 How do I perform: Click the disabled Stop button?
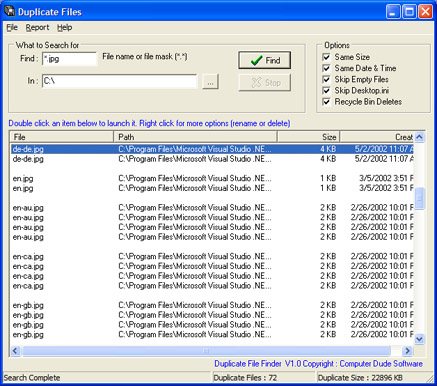[x=265, y=82]
